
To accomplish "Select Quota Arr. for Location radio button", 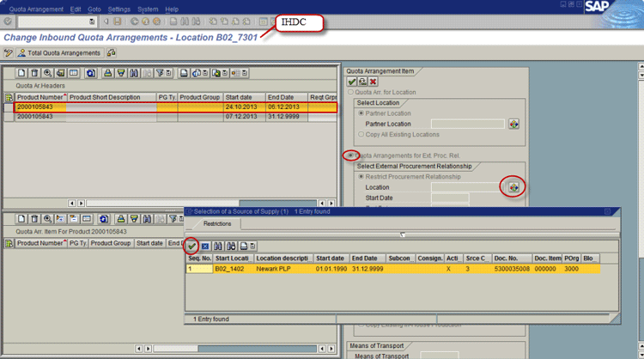I will [x=350, y=93].
